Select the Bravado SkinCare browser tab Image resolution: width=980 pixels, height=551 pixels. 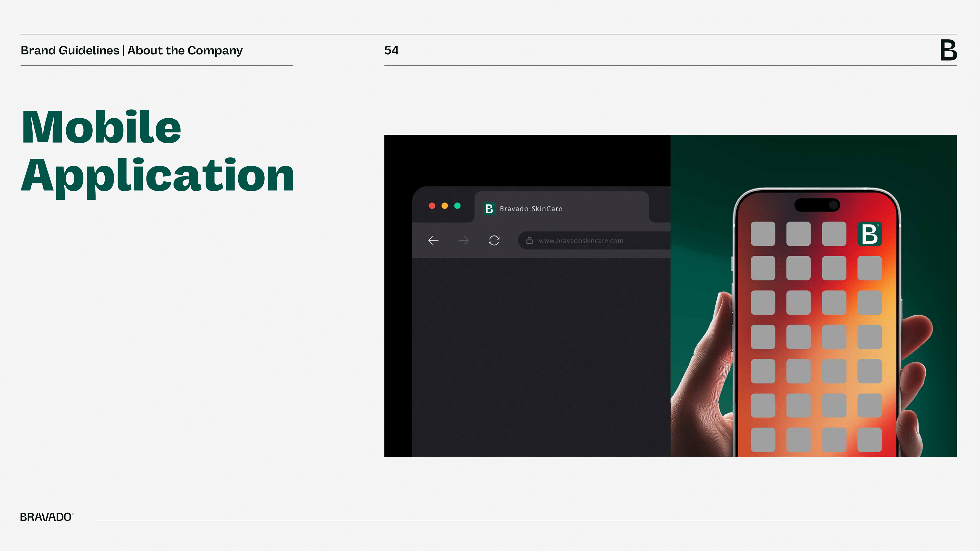[531, 209]
